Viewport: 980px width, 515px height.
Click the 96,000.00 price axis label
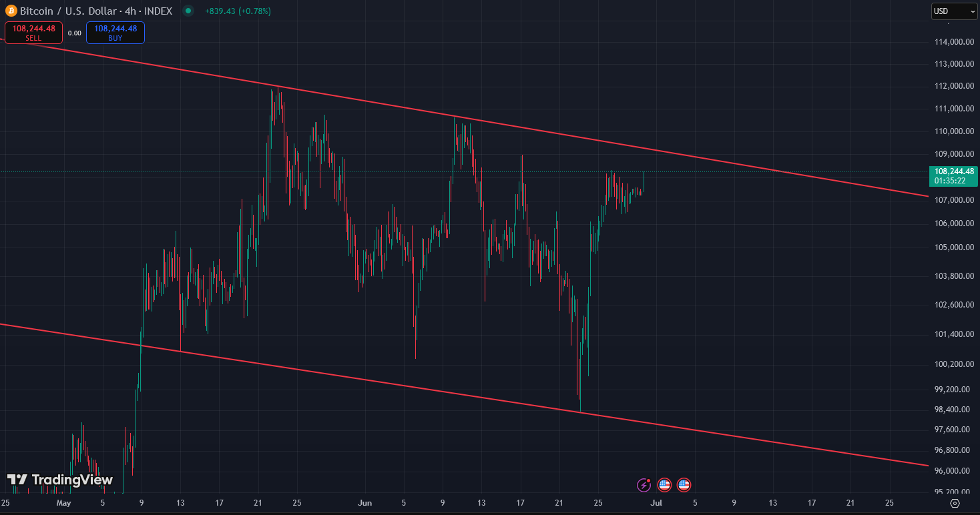point(953,471)
